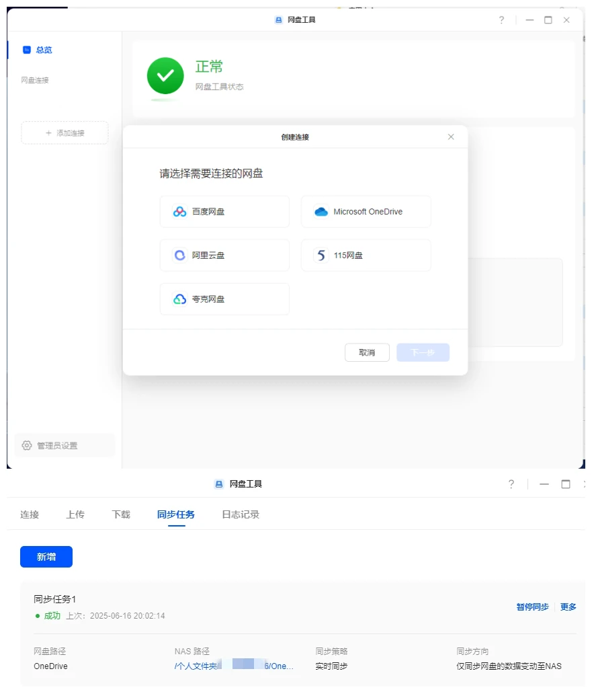Select the 百度网盘 cloud drive option

pos(224,212)
